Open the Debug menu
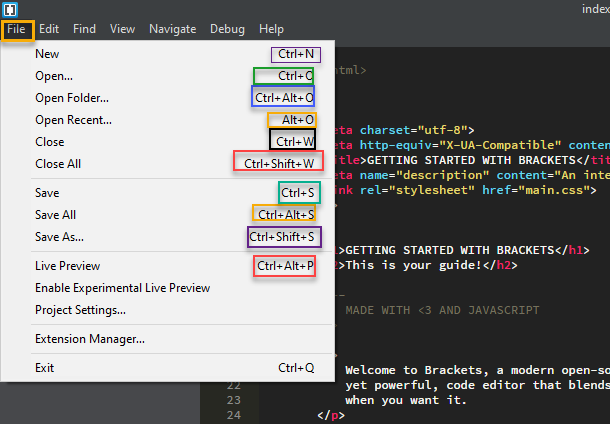610x424 pixels. click(x=228, y=29)
